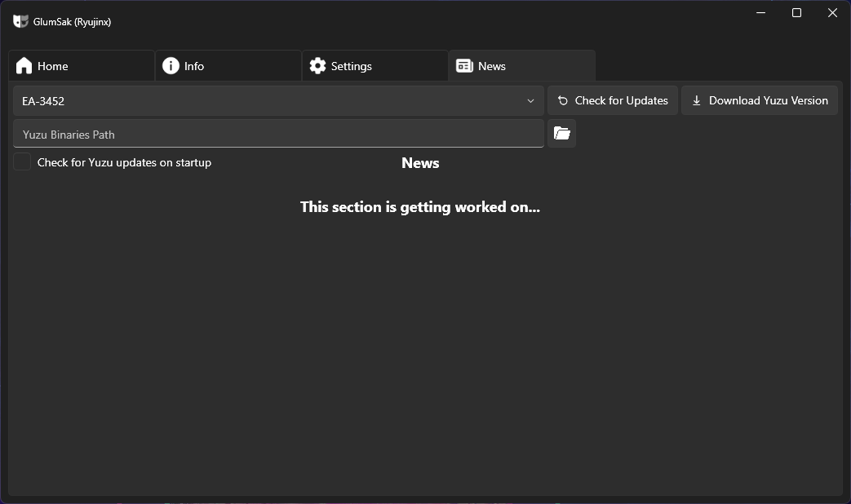
Task: Click the News heading text
Action: click(x=421, y=163)
